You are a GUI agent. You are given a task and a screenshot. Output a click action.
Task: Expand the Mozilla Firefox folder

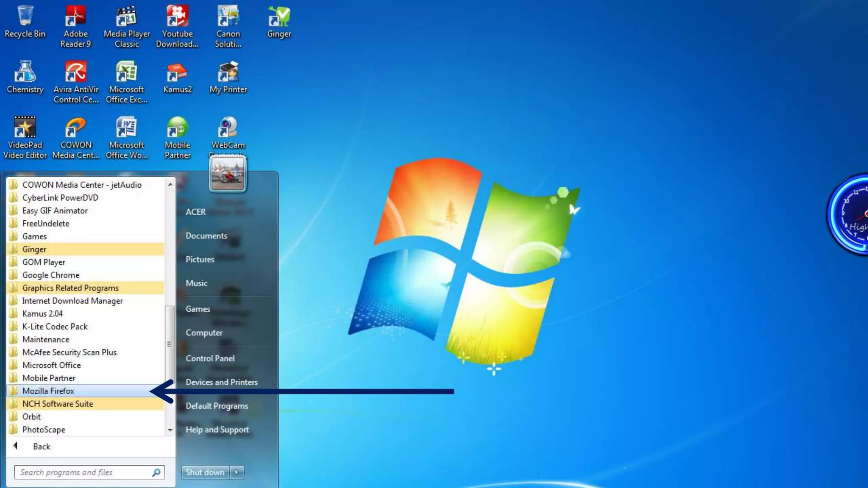coord(48,391)
